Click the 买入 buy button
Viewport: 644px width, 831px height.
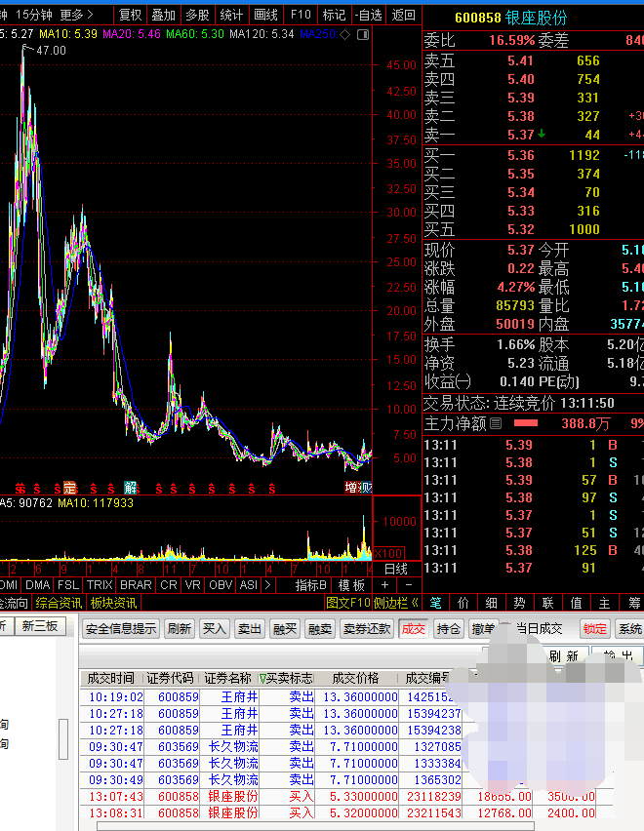pyautogui.click(x=214, y=629)
